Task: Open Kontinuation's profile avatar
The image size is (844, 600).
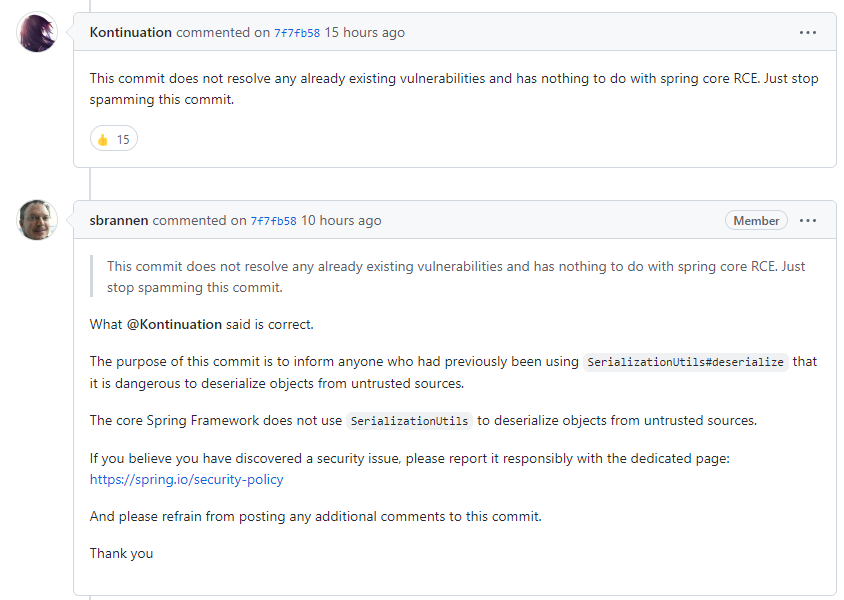Action: [x=37, y=32]
